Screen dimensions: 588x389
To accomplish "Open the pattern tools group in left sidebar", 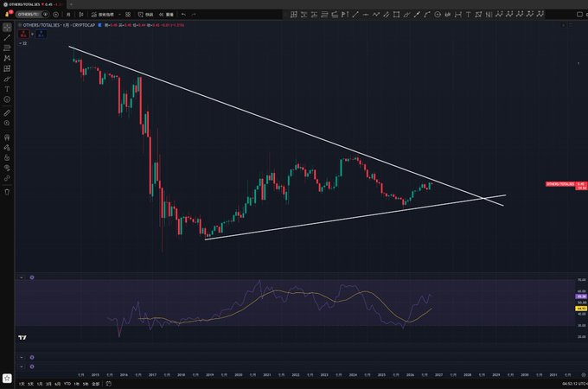I will [7, 58].
